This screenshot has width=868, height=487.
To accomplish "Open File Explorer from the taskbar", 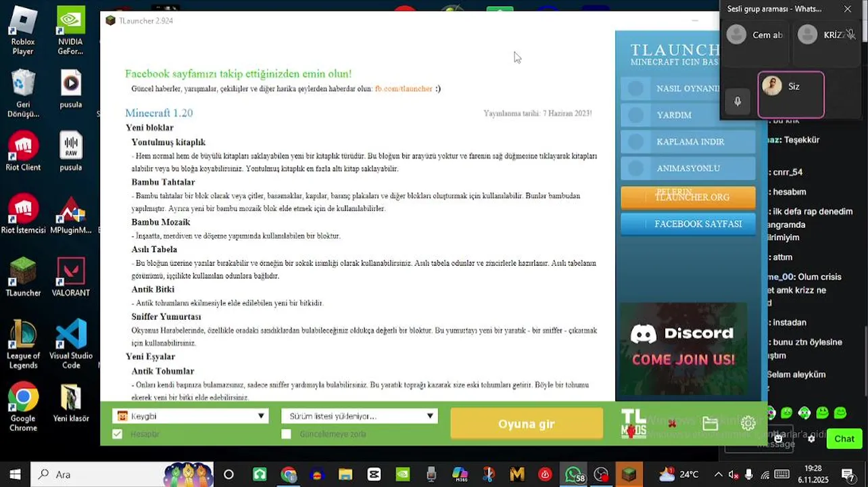I will pos(345,474).
